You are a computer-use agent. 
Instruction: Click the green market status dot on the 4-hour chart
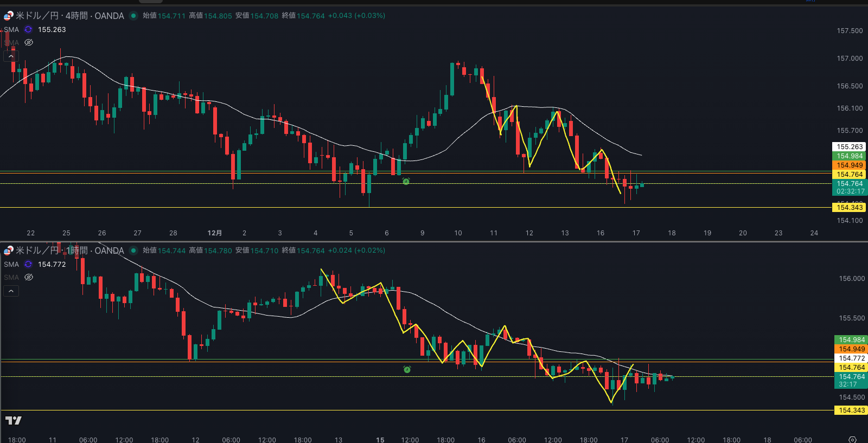point(133,16)
